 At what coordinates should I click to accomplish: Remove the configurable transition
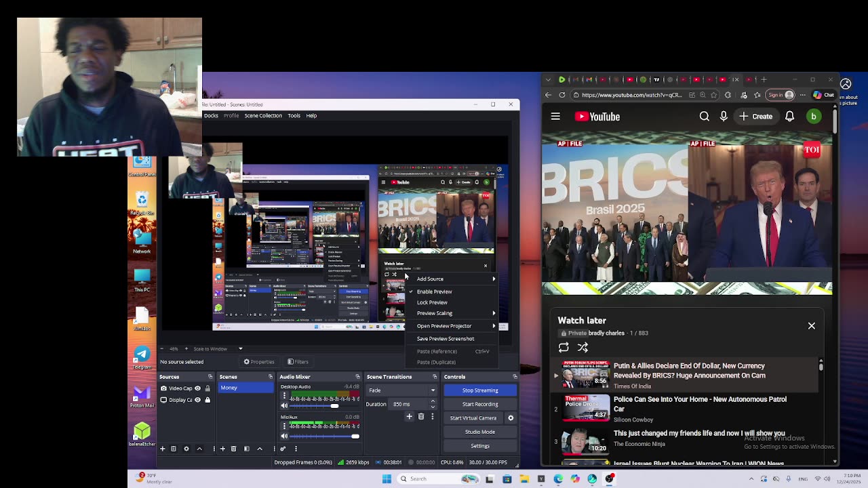[x=421, y=417]
